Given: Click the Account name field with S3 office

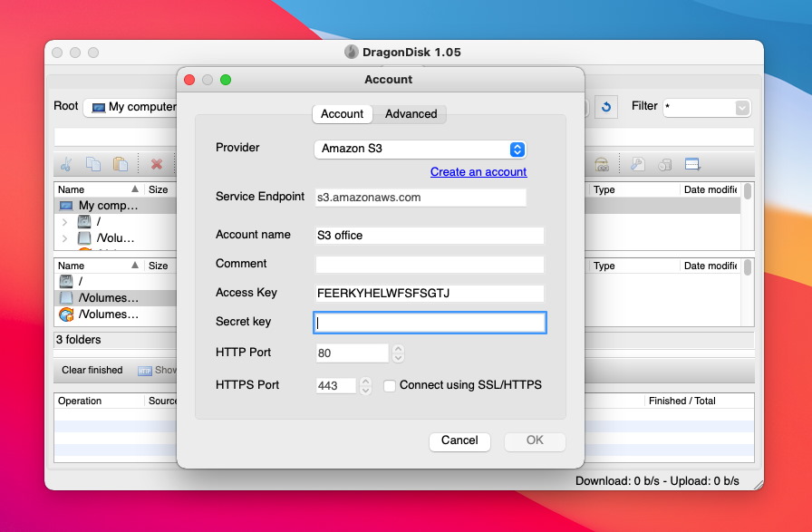Looking at the screenshot, I should click(x=430, y=236).
